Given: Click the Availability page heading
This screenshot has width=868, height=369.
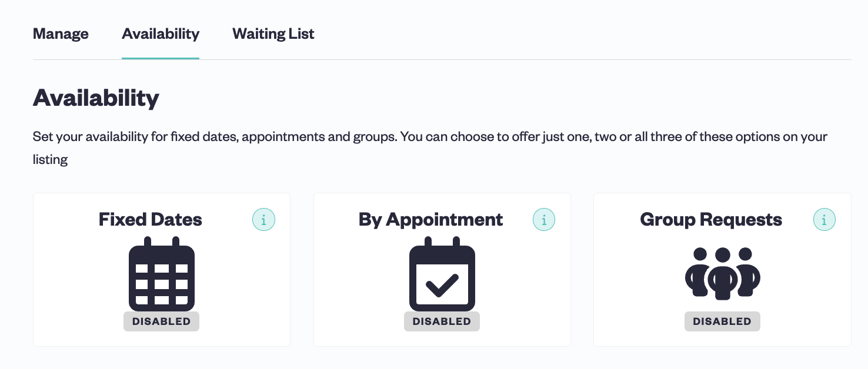Looking at the screenshot, I should 96,98.
